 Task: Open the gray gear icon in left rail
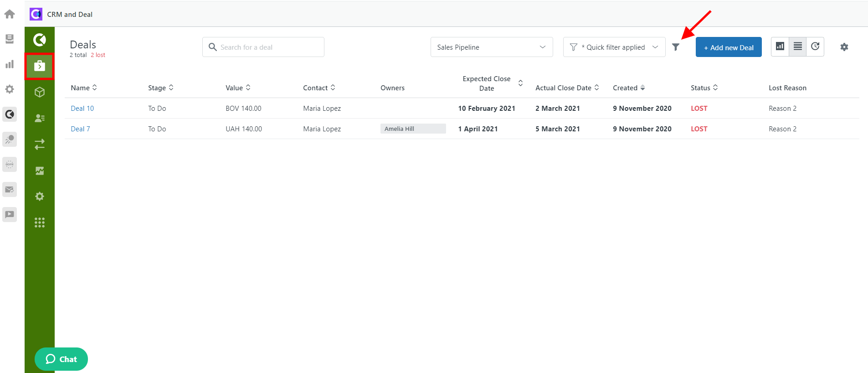coord(10,89)
